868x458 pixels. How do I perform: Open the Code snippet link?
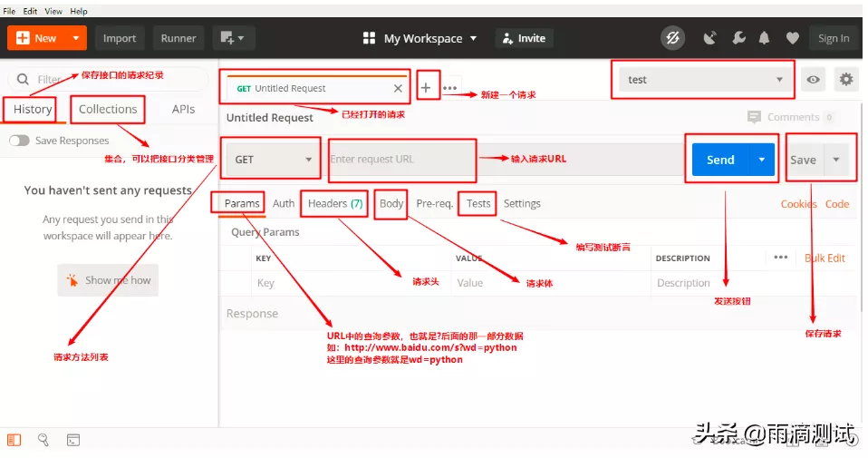837,204
